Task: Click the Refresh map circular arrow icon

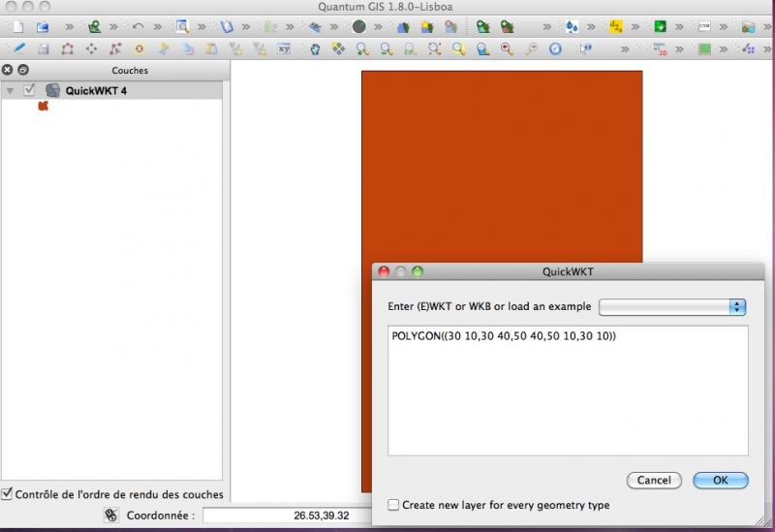Action: tap(556, 48)
